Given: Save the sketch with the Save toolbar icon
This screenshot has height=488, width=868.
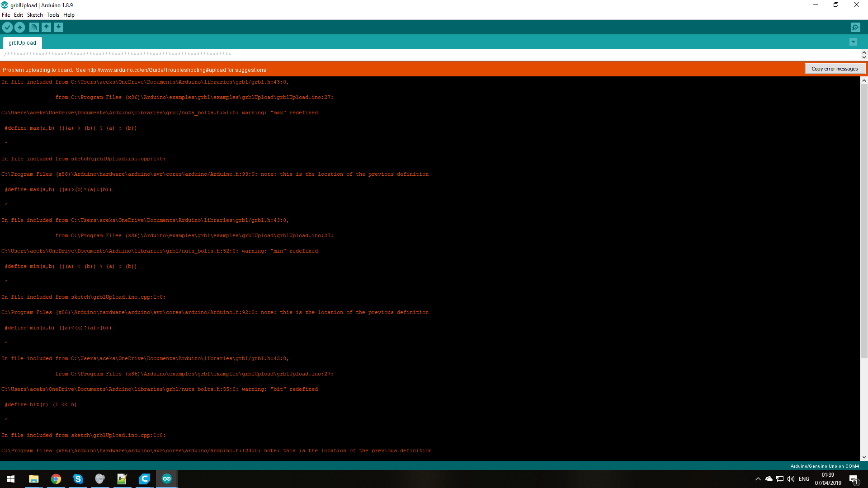Looking at the screenshot, I should 58,27.
